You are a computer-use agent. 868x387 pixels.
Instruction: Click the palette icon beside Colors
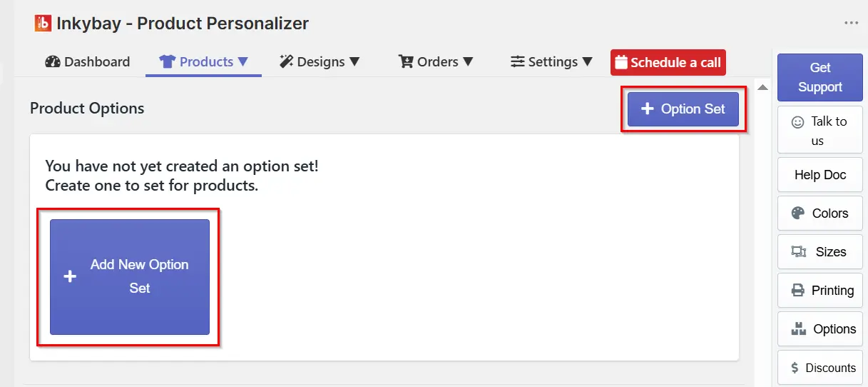tap(799, 213)
